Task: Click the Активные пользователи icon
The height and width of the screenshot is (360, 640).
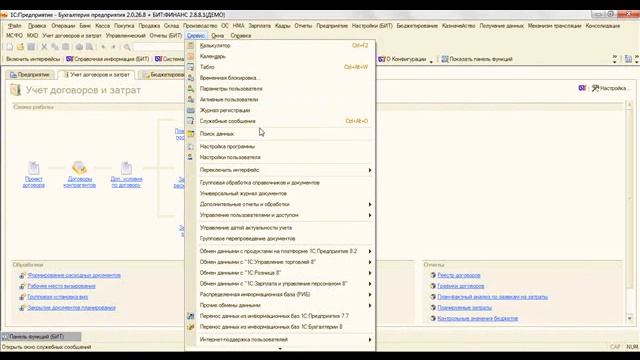Action: click(191, 99)
